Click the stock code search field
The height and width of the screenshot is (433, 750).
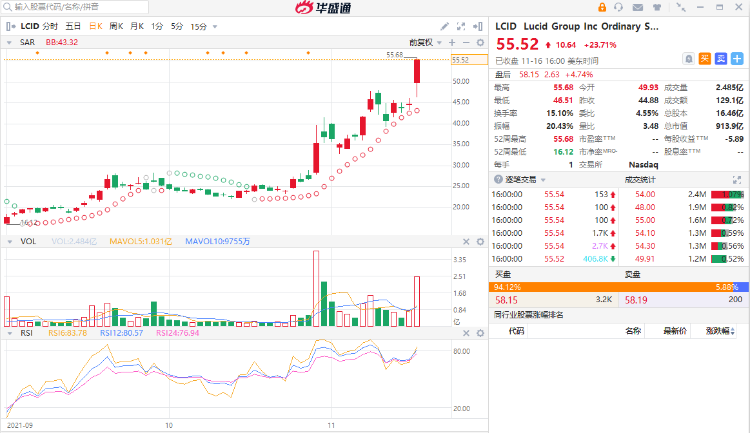[x=75, y=7]
